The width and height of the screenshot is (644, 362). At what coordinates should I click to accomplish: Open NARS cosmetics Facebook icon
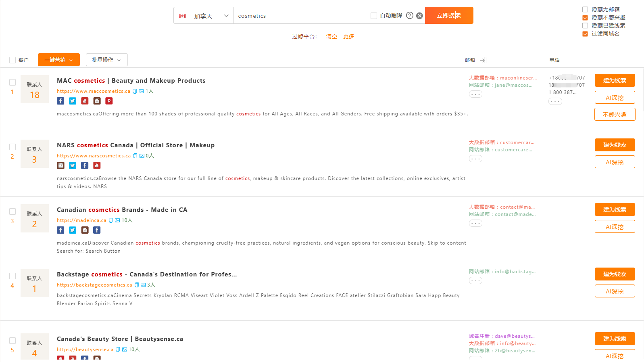pyautogui.click(x=85, y=165)
